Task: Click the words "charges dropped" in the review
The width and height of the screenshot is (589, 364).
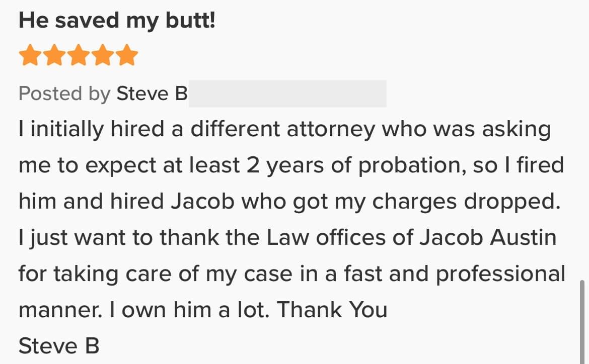Action: click(465, 202)
